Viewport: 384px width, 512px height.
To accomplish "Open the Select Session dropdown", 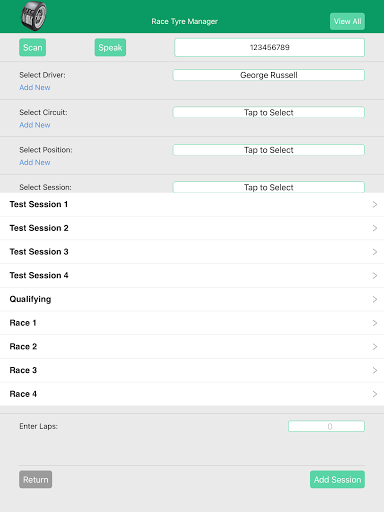I will tap(269, 187).
